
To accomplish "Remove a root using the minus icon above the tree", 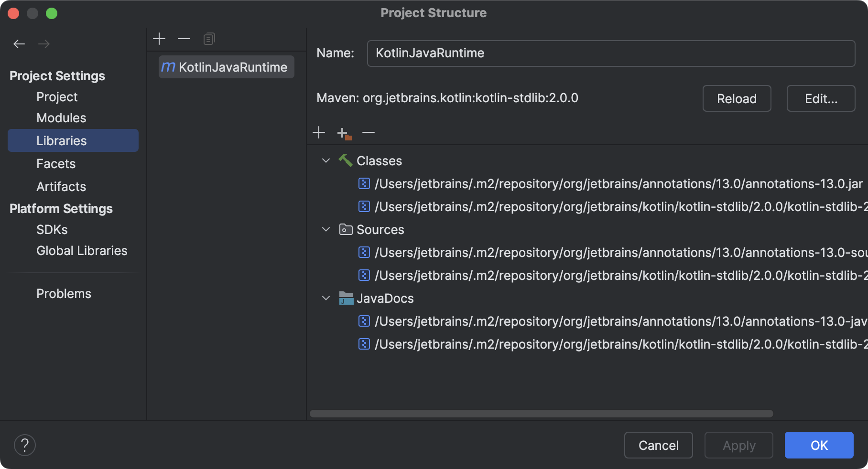I will pyautogui.click(x=368, y=132).
